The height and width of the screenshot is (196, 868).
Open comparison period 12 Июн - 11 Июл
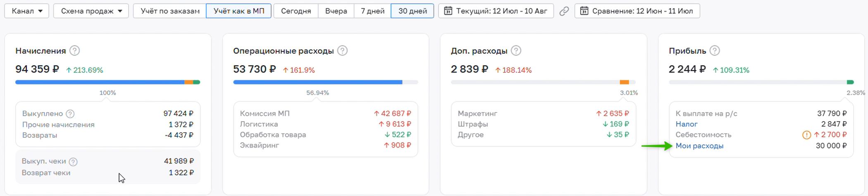pos(637,11)
